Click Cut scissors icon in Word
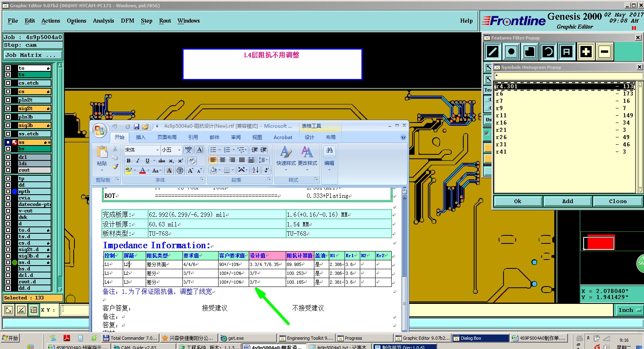Screen dimensions: 644x349 [115, 149]
